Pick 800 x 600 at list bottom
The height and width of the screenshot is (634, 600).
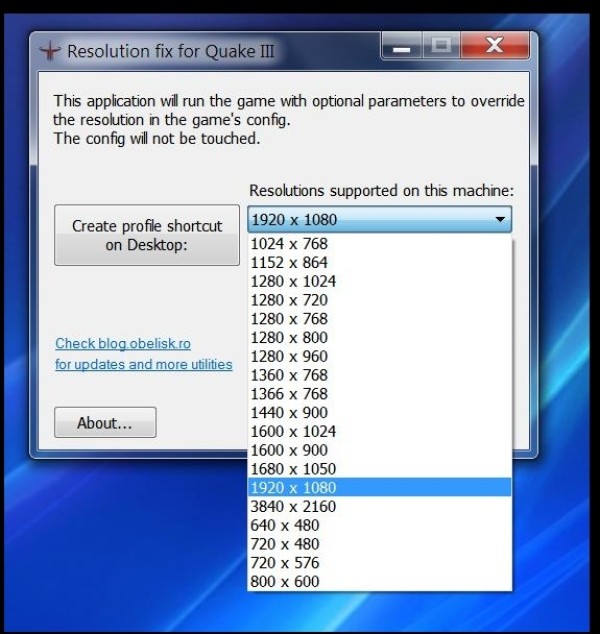click(x=379, y=581)
